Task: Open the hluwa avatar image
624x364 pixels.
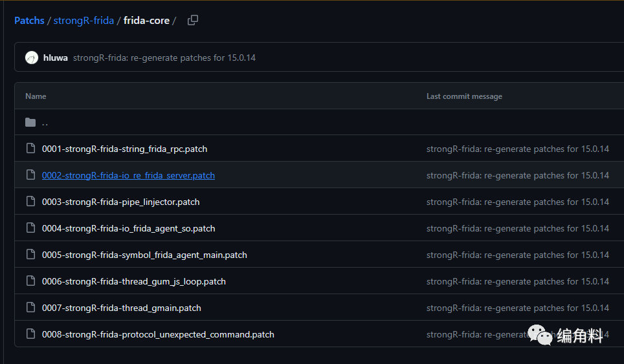Action: click(x=32, y=58)
